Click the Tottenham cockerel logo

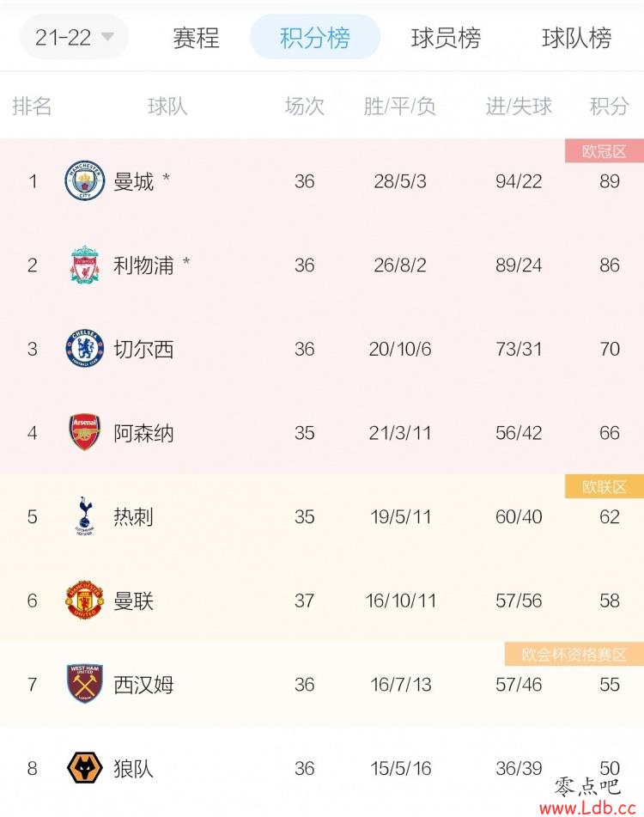[x=84, y=516]
